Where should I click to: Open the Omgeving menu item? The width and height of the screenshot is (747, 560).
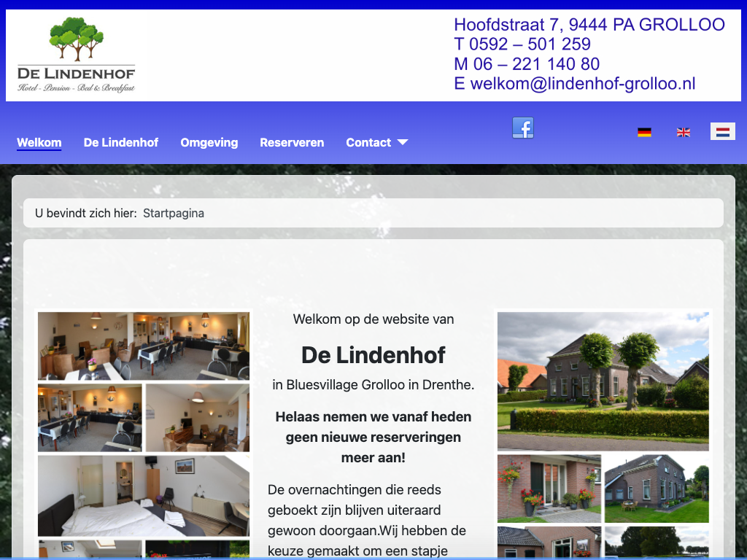209,142
